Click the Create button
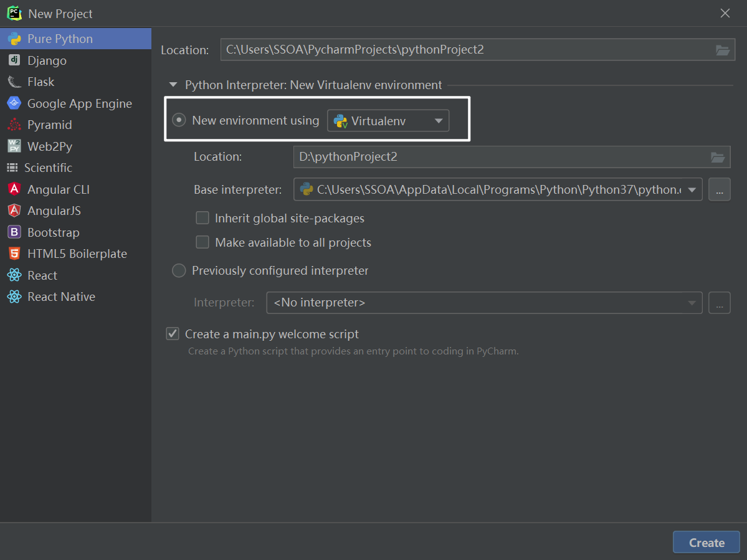The width and height of the screenshot is (747, 560). tap(706, 543)
